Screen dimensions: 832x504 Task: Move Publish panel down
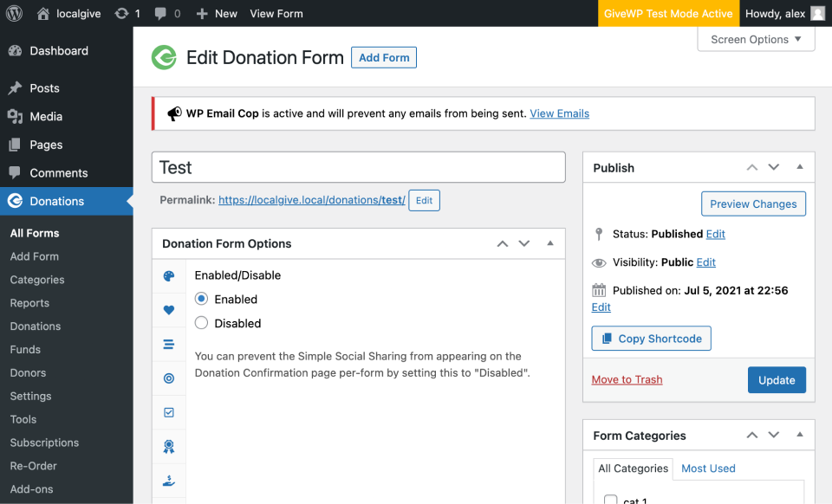pyautogui.click(x=774, y=167)
